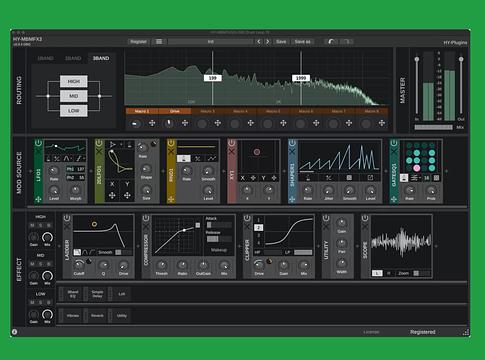The image size is (485, 360).
Task: Toggle the CLIPPER effect power button
Action: (x=247, y=218)
